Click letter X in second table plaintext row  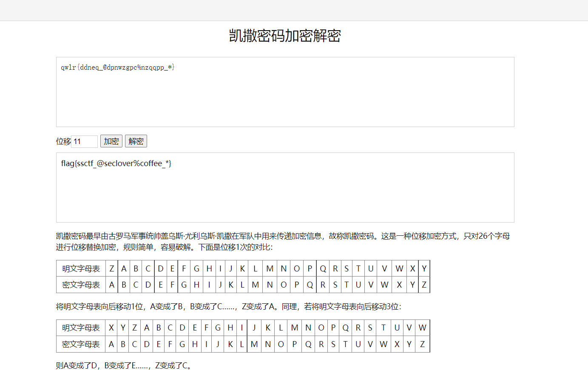(x=111, y=328)
